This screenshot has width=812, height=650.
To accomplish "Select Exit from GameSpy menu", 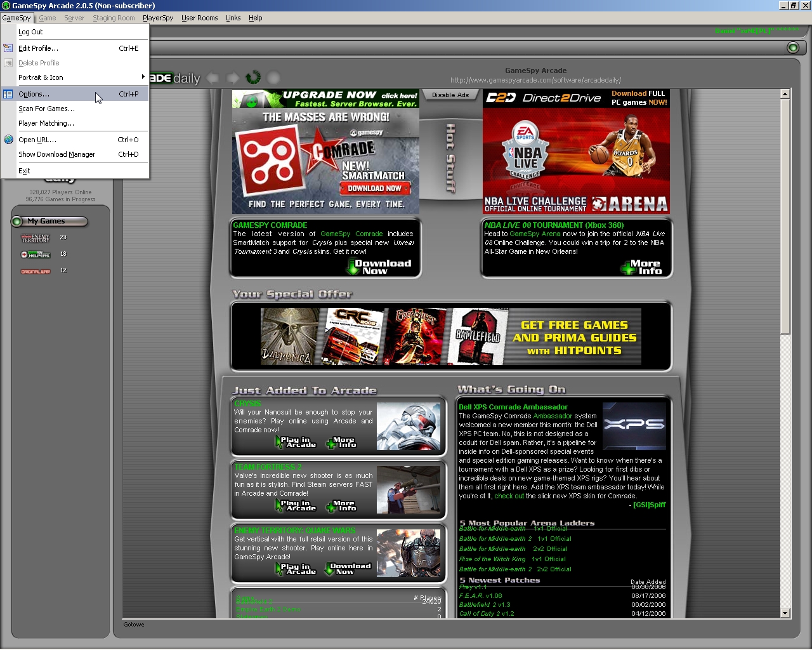I will (x=75, y=171).
